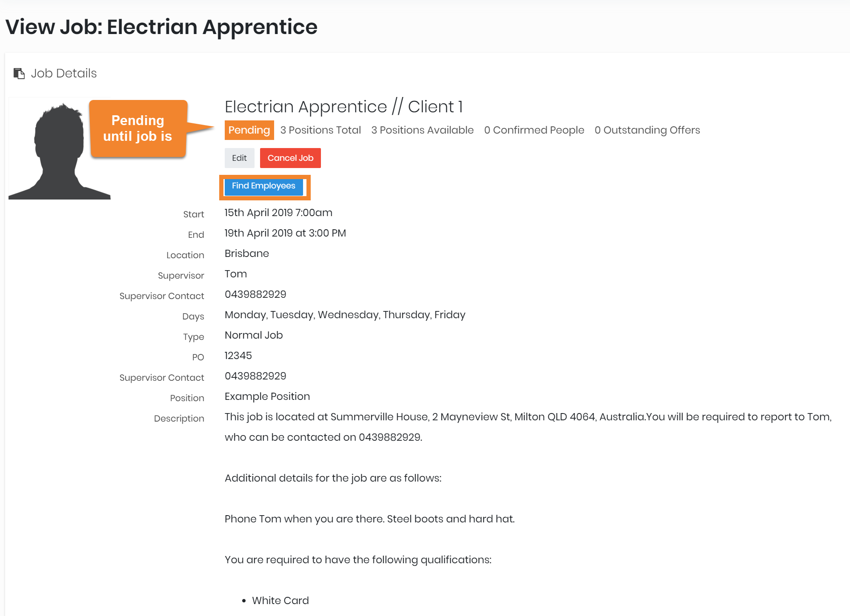Click the 3 Positions Total label

(x=320, y=130)
